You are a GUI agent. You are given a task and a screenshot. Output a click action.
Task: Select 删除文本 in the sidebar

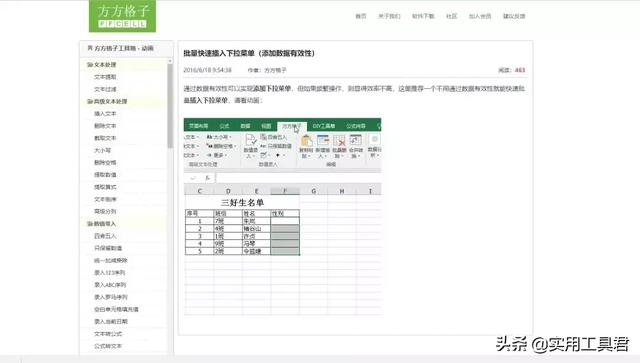[105, 126]
